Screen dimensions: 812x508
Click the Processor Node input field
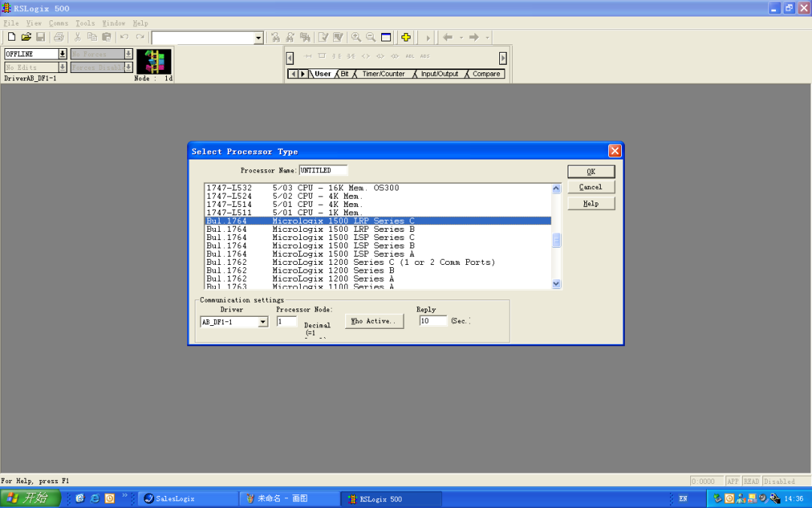pyautogui.click(x=286, y=321)
